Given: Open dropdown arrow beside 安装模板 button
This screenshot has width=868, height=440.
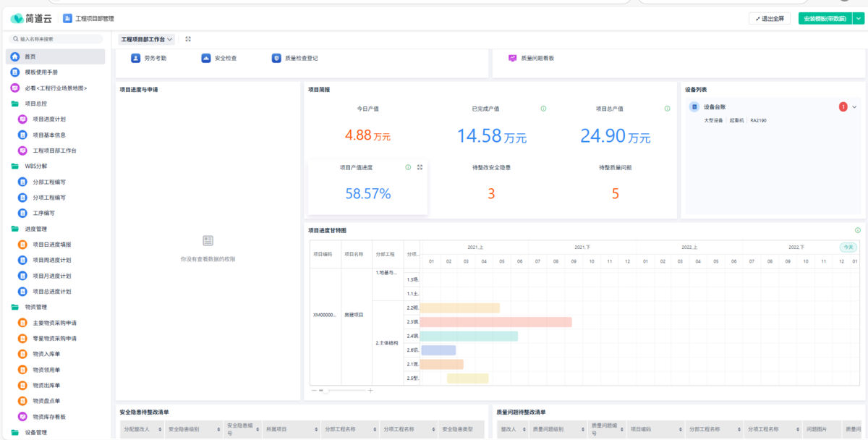Looking at the screenshot, I should point(858,19).
